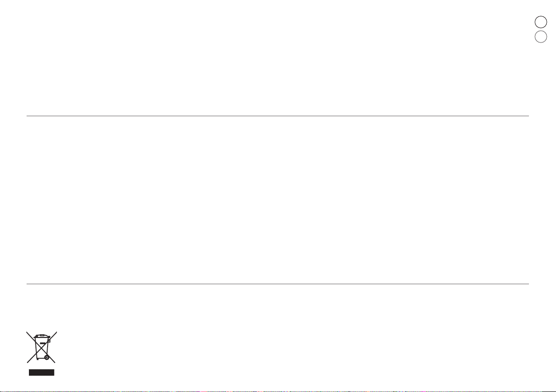Click the bottom-right end of the bin's cross
556x392 pixels.
[x=54, y=362]
